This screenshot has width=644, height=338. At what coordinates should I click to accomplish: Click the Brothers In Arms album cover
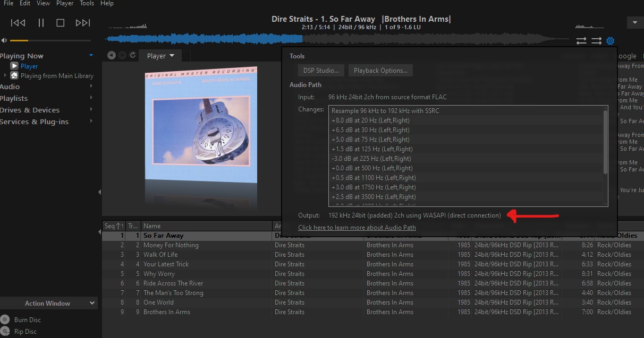[201, 125]
